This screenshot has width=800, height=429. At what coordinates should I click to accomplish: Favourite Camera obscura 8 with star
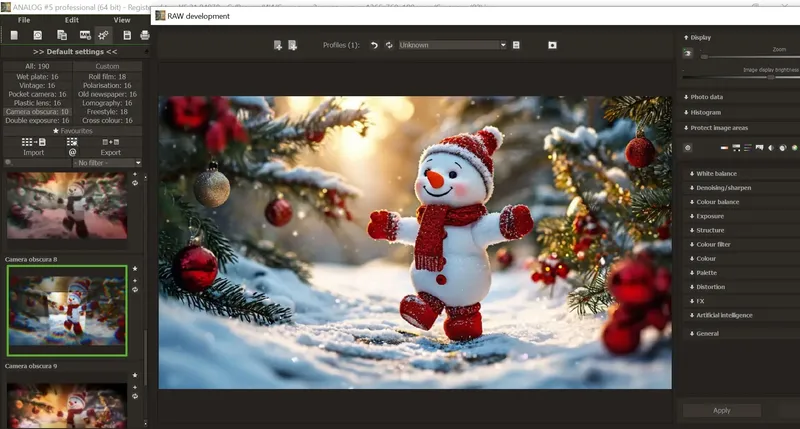click(x=135, y=269)
